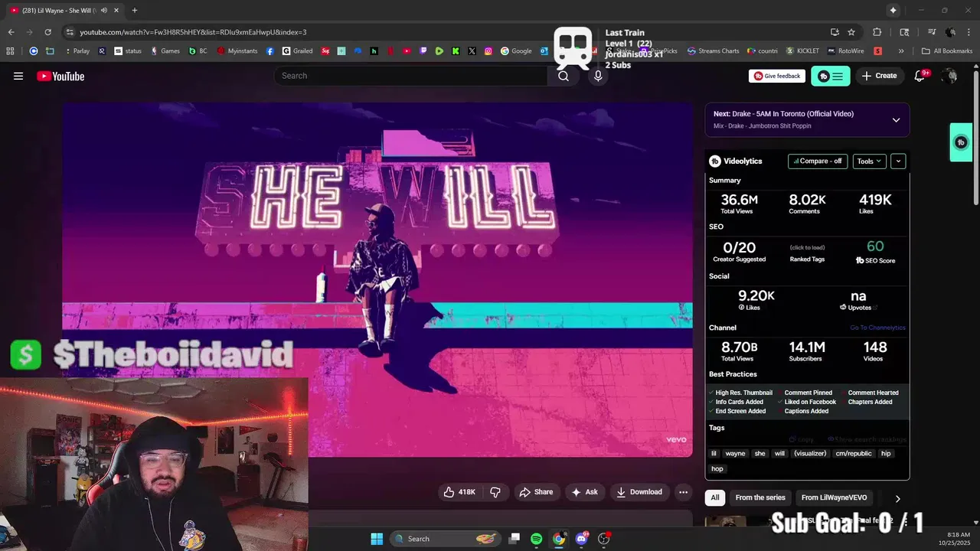Open Task View on the taskbar
Screen dimensions: 980x551
(514, 539)
